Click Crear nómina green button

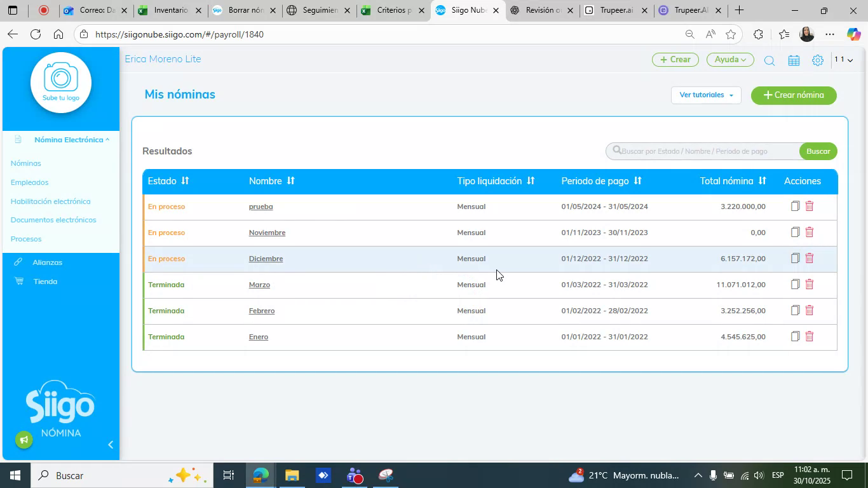[794, 95]
